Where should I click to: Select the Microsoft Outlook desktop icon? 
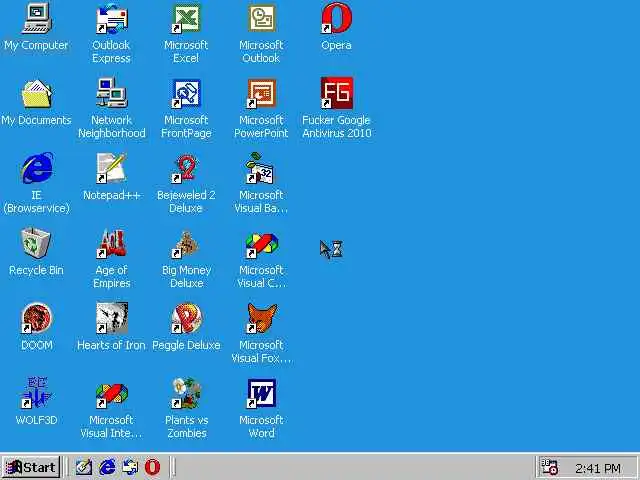pyautogui.click(x=261, y=18)
